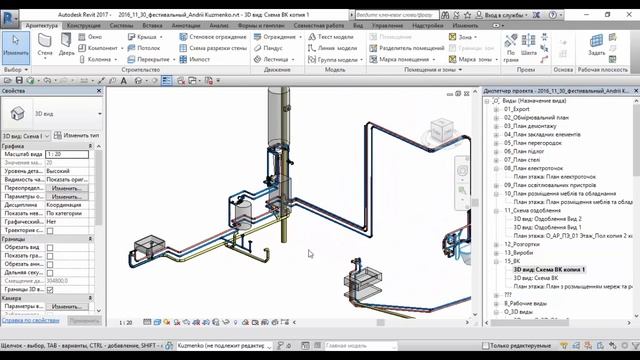
Task: Select the Потолок ceiling tool
Action: (x=144, y=48)
